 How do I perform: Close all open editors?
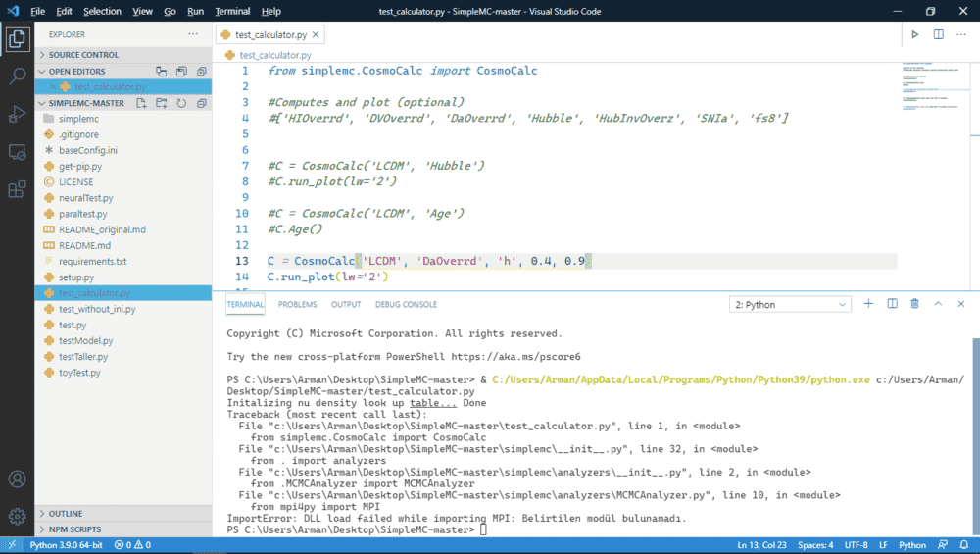pos(201,72)
